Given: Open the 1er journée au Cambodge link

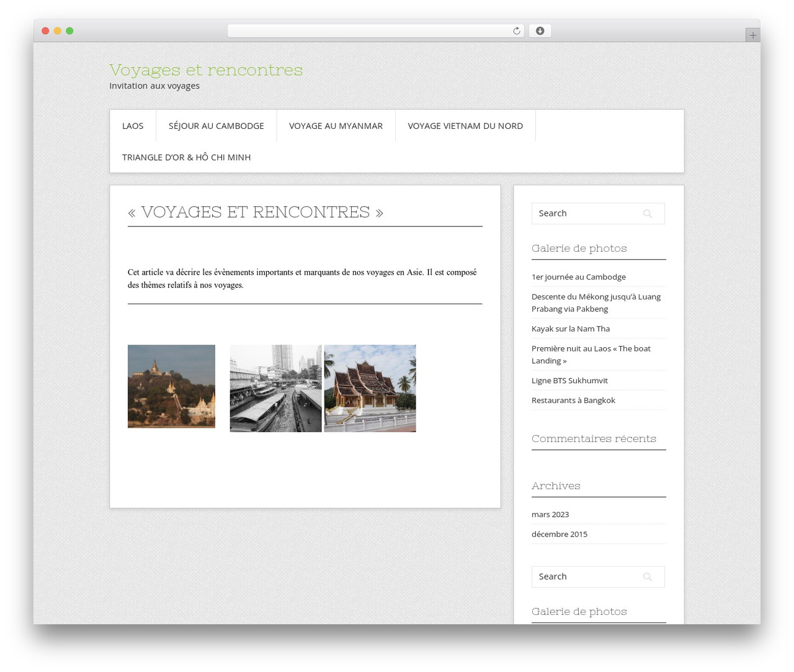Looking at the screenshot, I should click(579, 277).
